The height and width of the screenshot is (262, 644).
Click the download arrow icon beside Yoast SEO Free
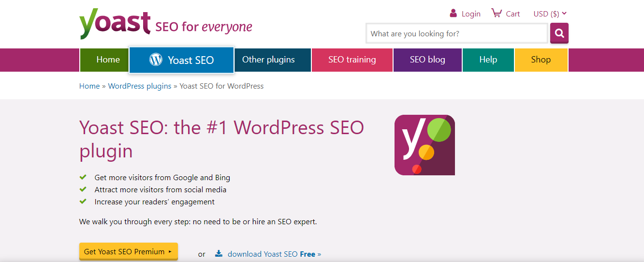pyautogui.click(x=219, y=253)
